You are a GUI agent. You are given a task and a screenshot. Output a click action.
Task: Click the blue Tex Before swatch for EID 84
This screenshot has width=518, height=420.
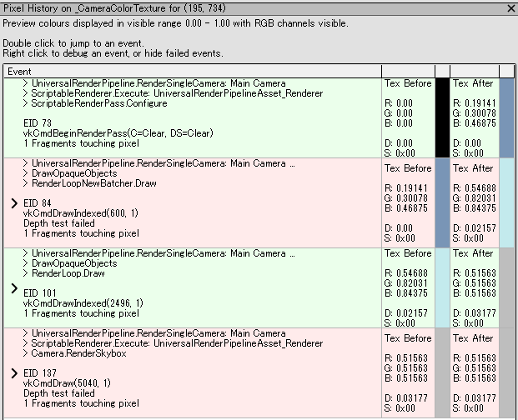click(442, 202)
